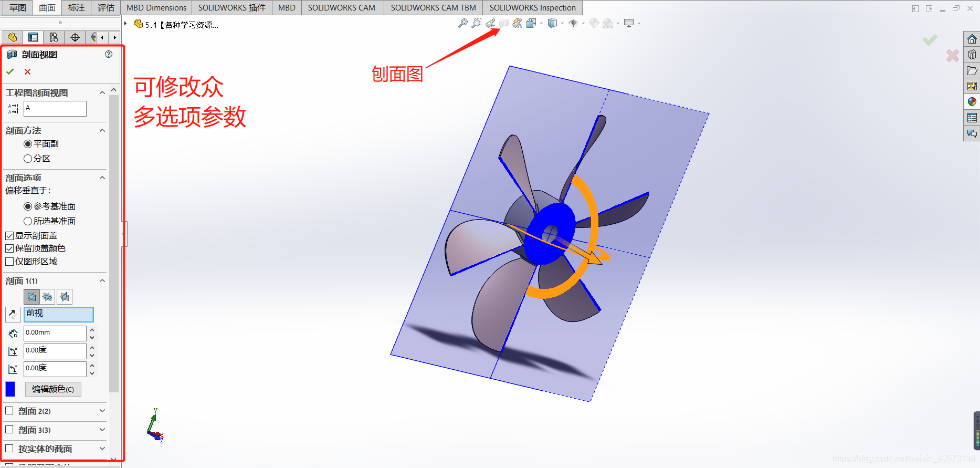Open the View Orientation dropdown arrow
Viewport: 980px width, 468px height.
pos(541,24)
